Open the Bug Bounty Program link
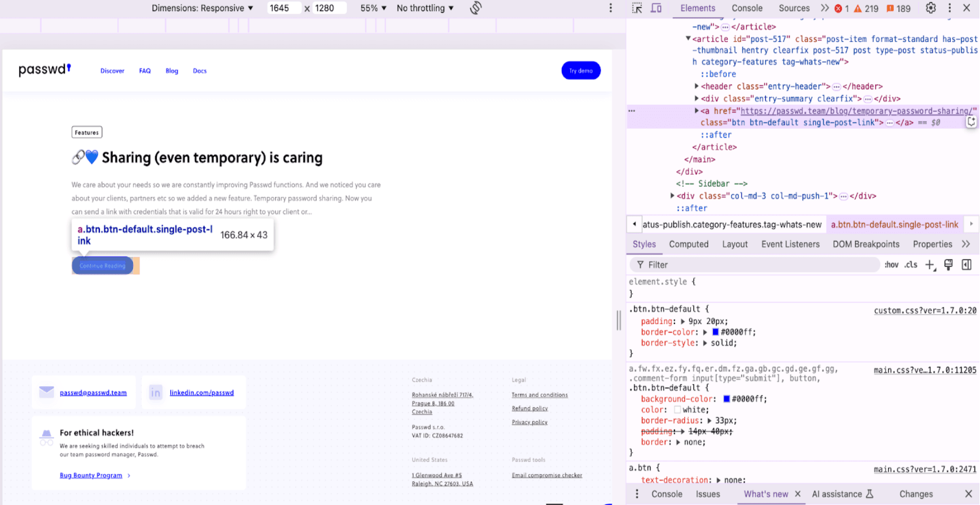The image size is (980, 505). [91, 475]
